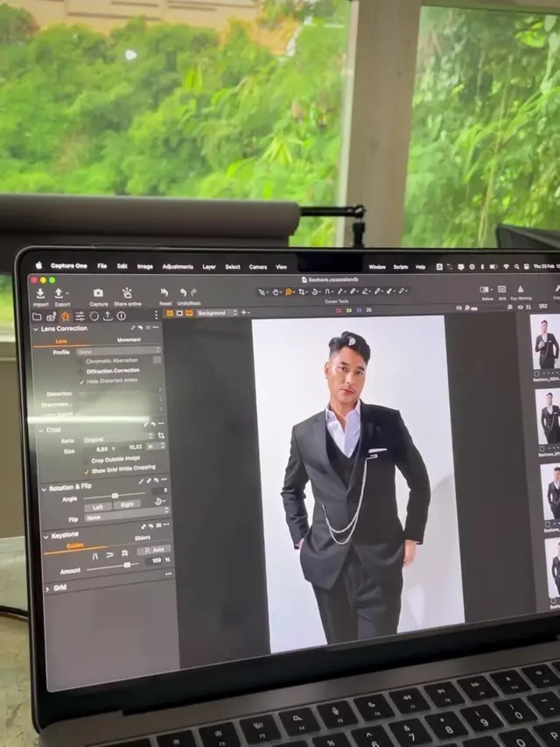560x747 pixels.
Task: Click the Reset adjustments icon
Action: point(164,292)
